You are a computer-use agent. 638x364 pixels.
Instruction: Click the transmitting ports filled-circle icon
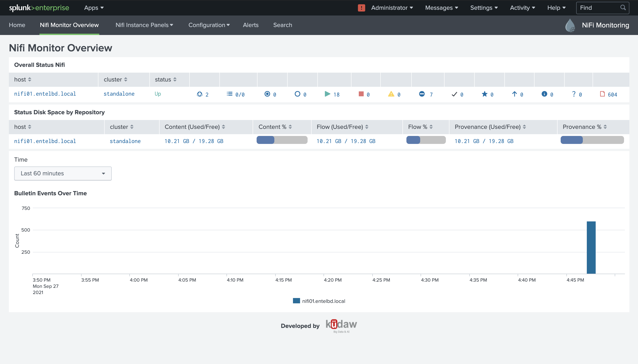pos(267,94)
